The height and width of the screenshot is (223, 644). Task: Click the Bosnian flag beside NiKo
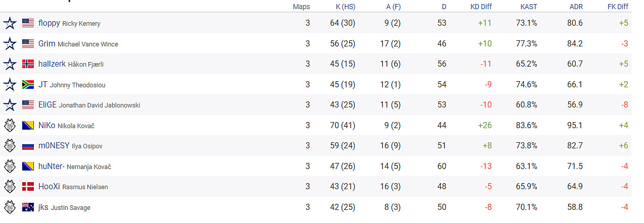(28, 126)
